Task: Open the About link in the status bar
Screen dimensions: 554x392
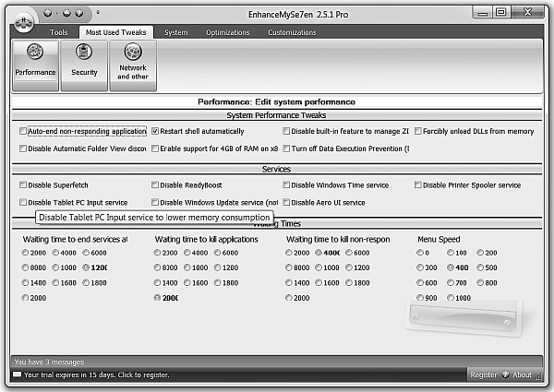Action: tap(522, 374)
